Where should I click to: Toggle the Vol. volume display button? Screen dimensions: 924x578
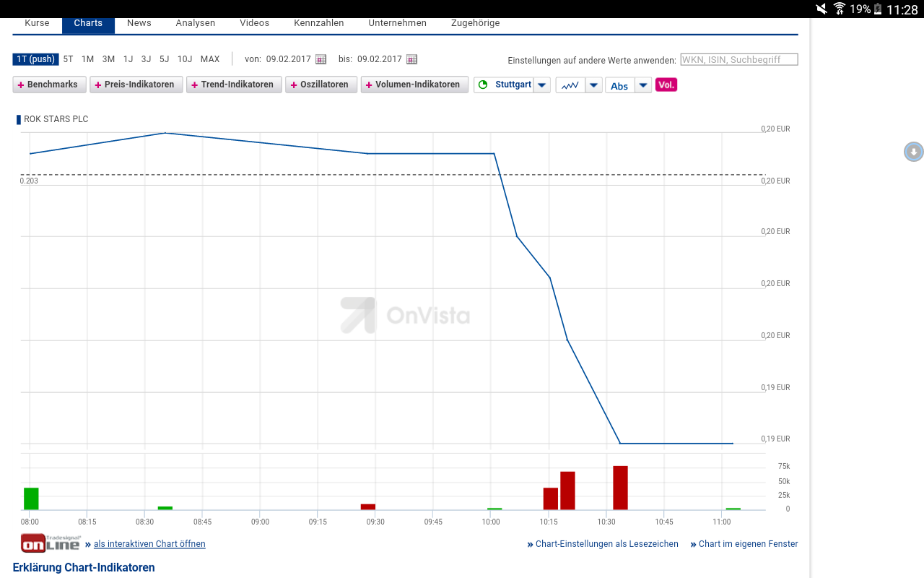(666, 85)
